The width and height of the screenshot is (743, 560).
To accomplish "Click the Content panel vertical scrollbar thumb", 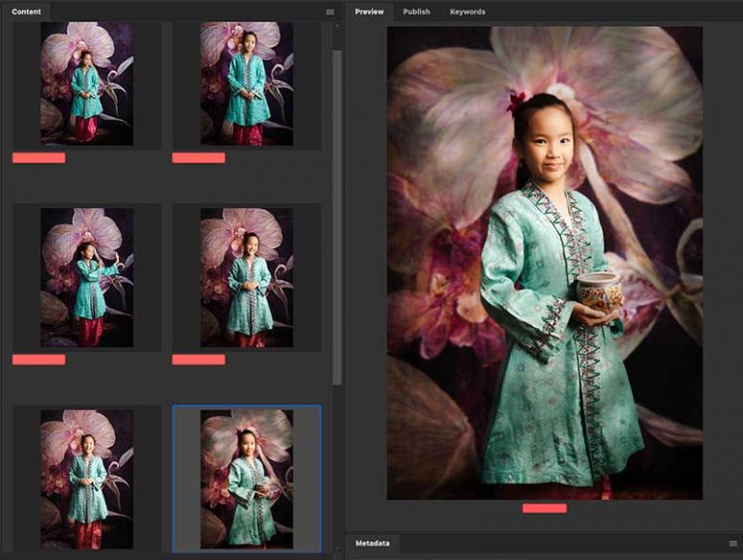I will 337,213.
